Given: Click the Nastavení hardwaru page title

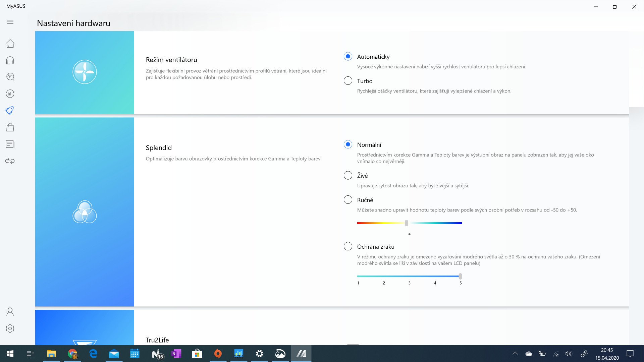Looking at the screenshot, I should point(73,23).
